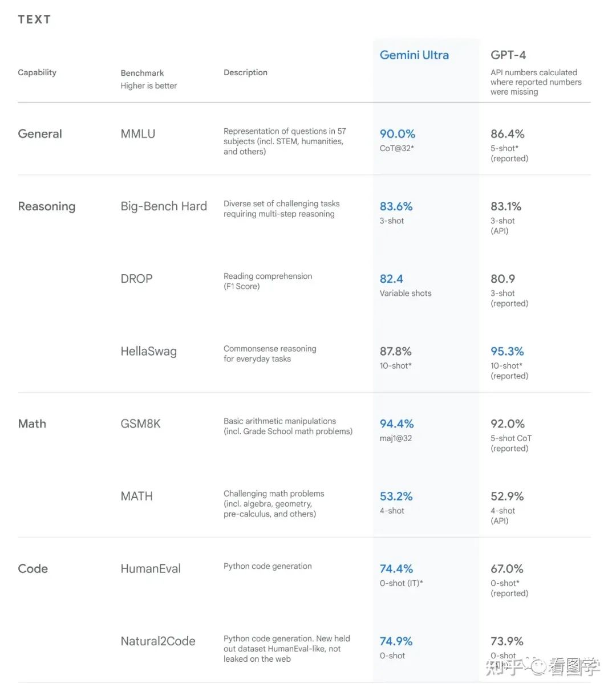Image resolution: width=616 pixels, height=692 pixels.
Task: Click the MATH benchmark label
Action: pyautogui.click(x=137, y=496)
